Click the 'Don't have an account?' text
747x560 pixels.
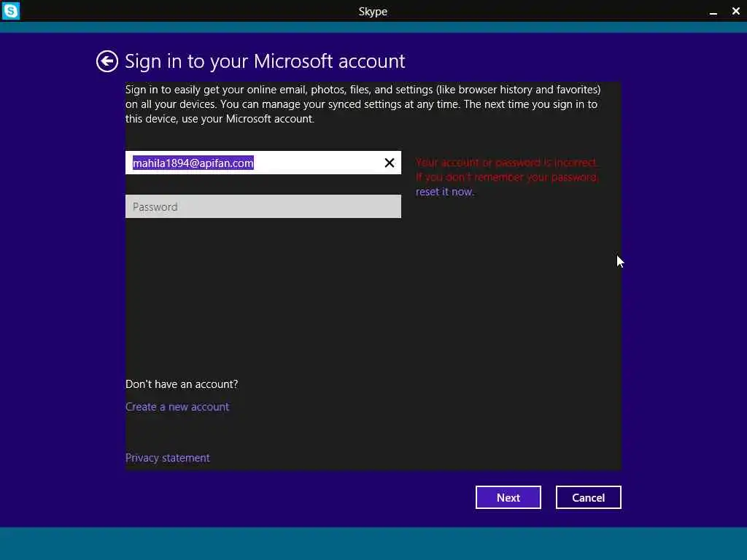[x=182, y=384]
